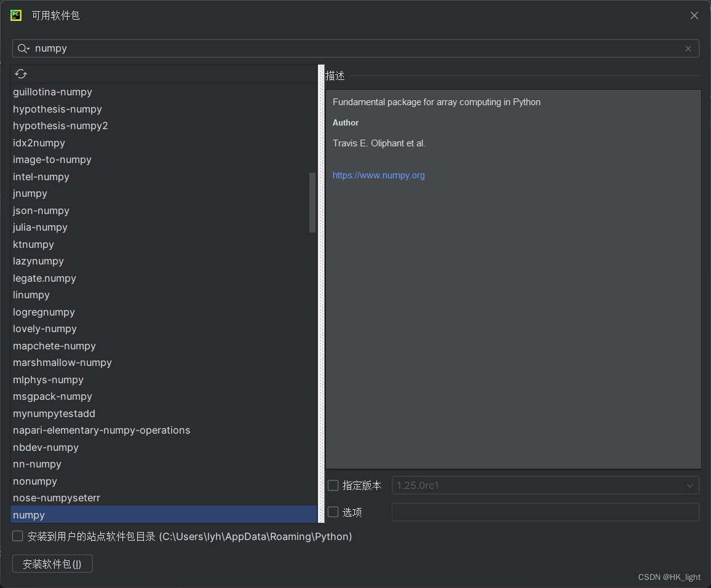Select mapchete-numpy package
This screenshot has height=588, width=711.
tap(164, 346)
